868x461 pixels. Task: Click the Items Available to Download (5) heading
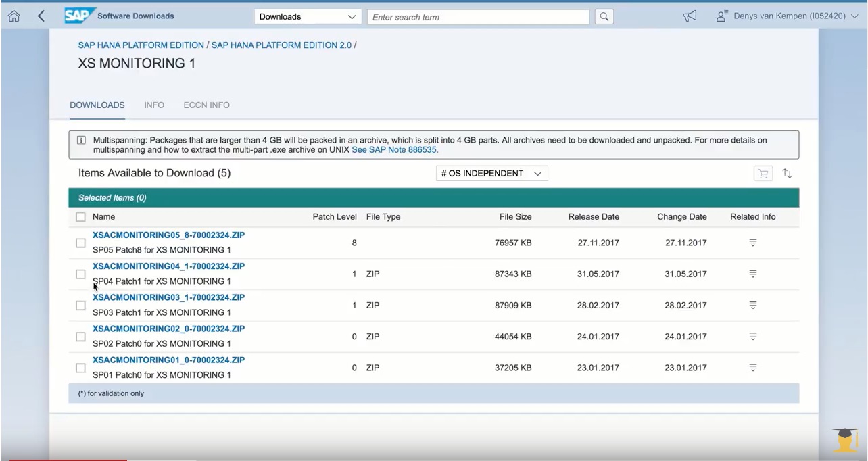154,173
